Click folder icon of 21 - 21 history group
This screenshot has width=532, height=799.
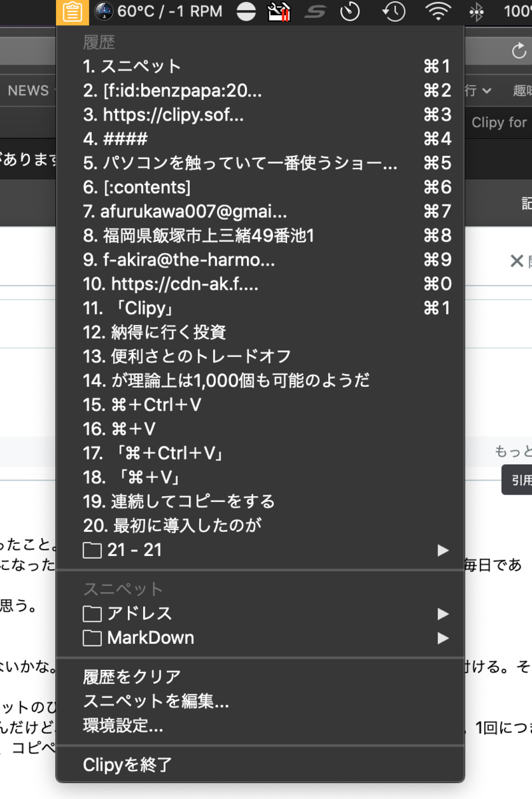[x=93, y=551]
